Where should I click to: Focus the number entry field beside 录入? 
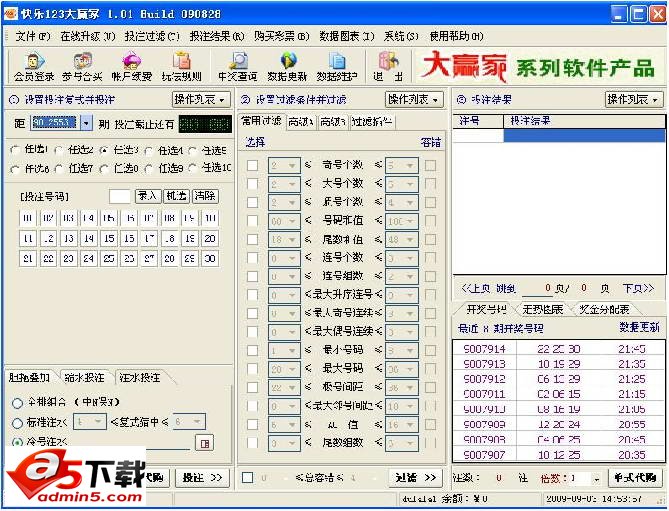click(x=120, y=196)
